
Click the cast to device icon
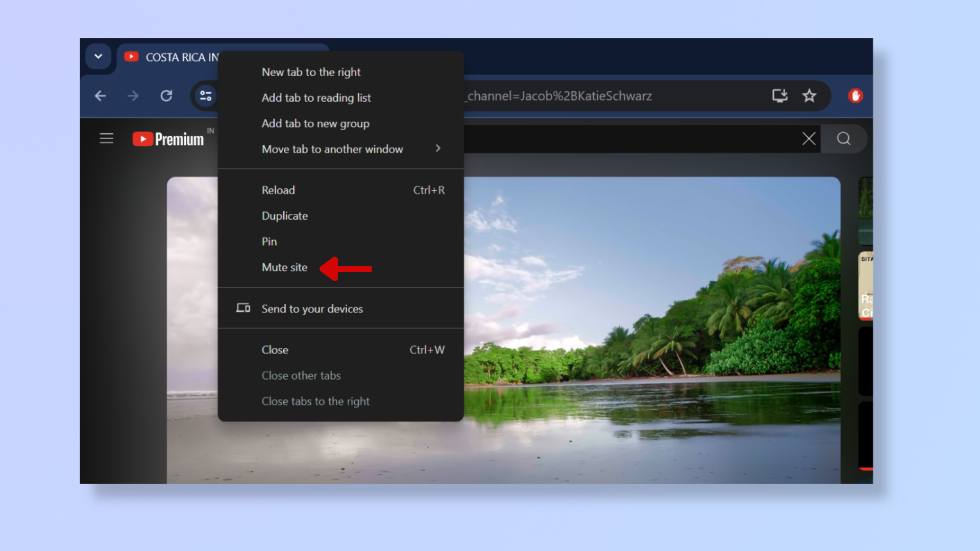coord(779,95)
